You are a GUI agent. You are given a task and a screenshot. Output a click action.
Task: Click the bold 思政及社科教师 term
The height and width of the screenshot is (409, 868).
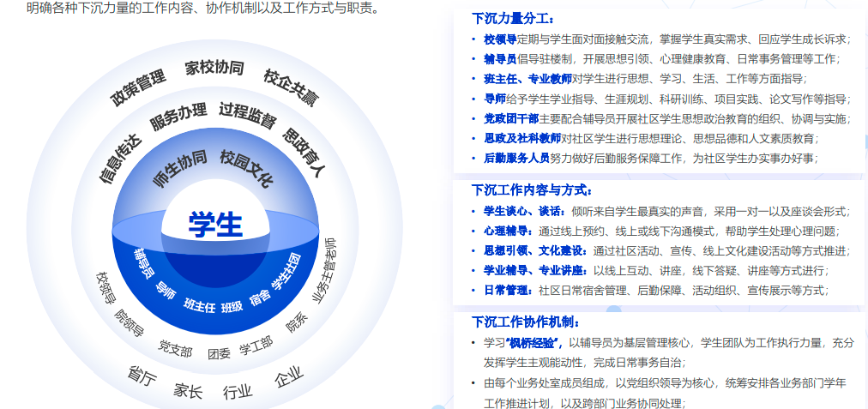[522, 138]
